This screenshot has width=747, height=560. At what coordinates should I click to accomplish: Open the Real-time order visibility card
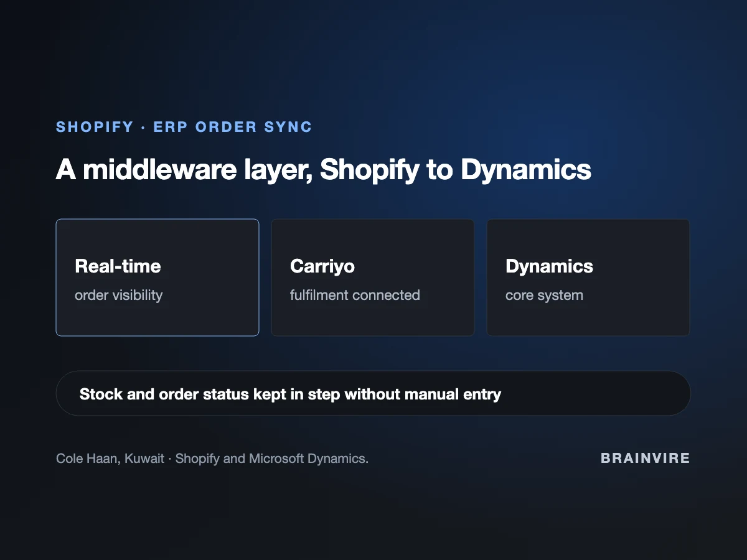(x=157, y=278)
